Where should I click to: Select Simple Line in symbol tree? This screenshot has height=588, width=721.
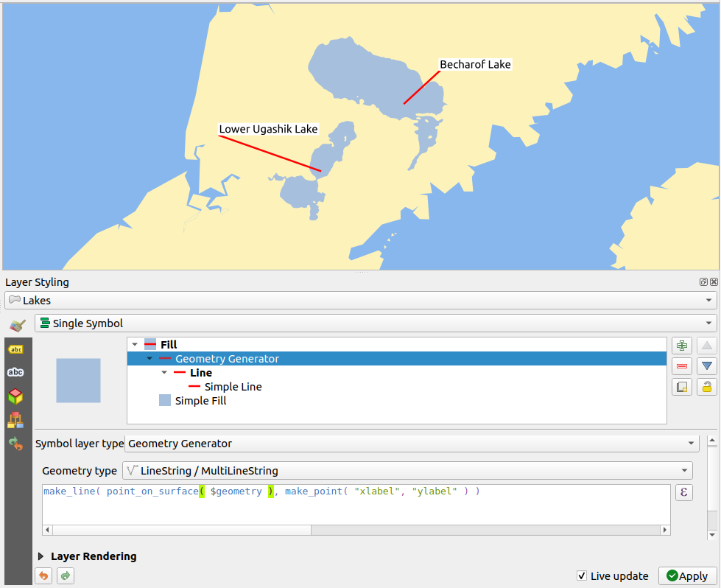233,387
